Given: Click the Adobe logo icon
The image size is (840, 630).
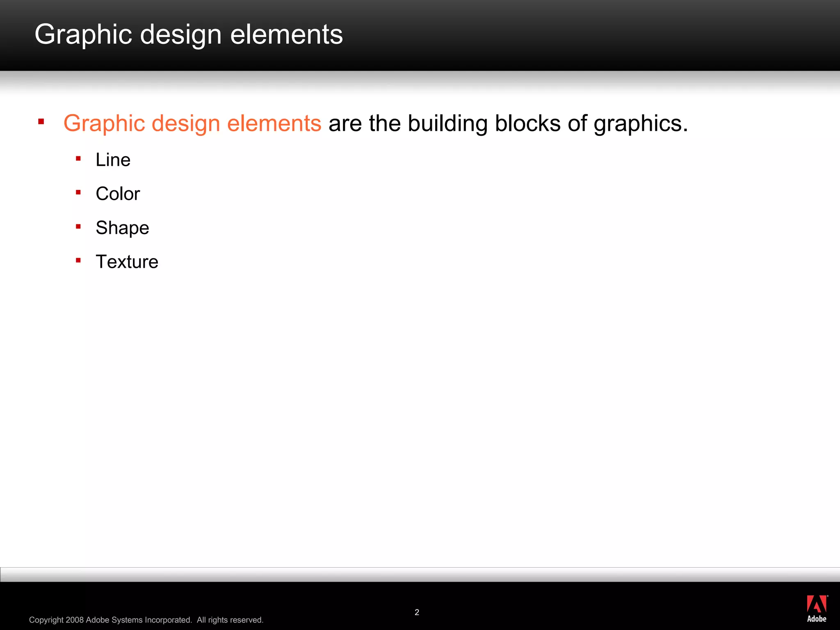Looking at the screenshot, I should [x=817, y=604].
